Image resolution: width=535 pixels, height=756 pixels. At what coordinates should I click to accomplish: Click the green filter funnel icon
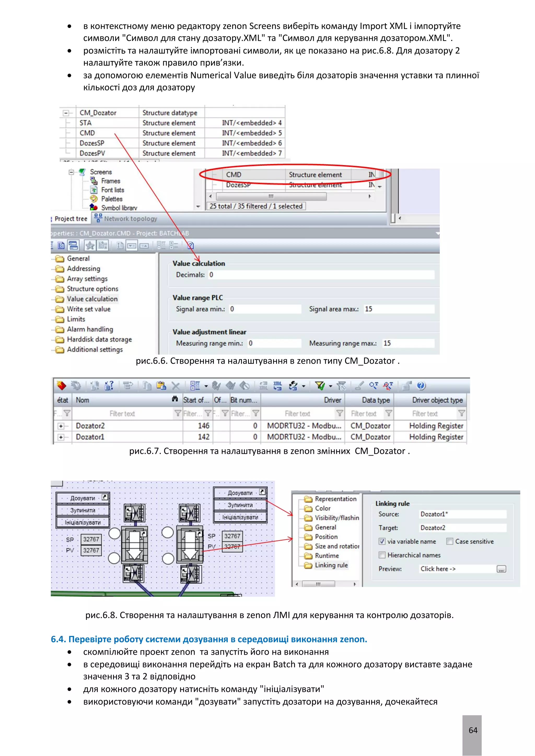pos(319,386)
